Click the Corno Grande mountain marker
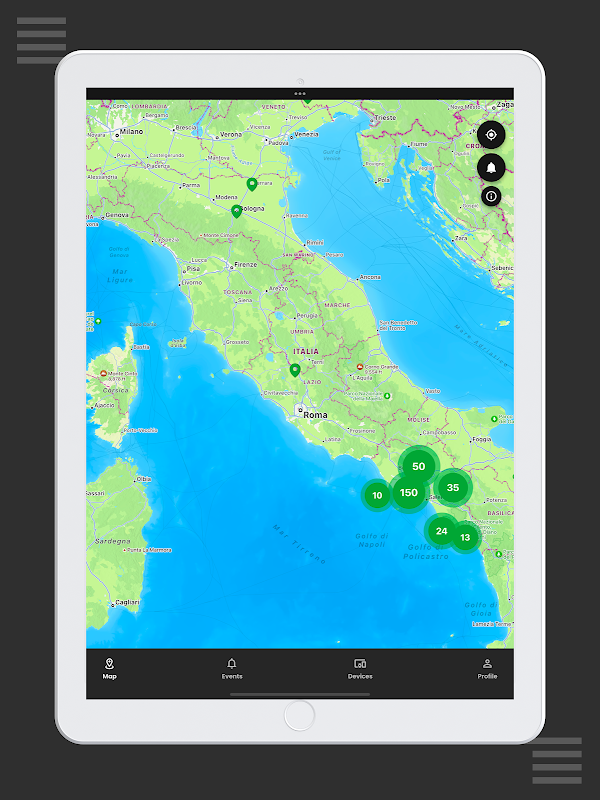The width and height of the screenshot is (600, 800). tap(360, 367)
